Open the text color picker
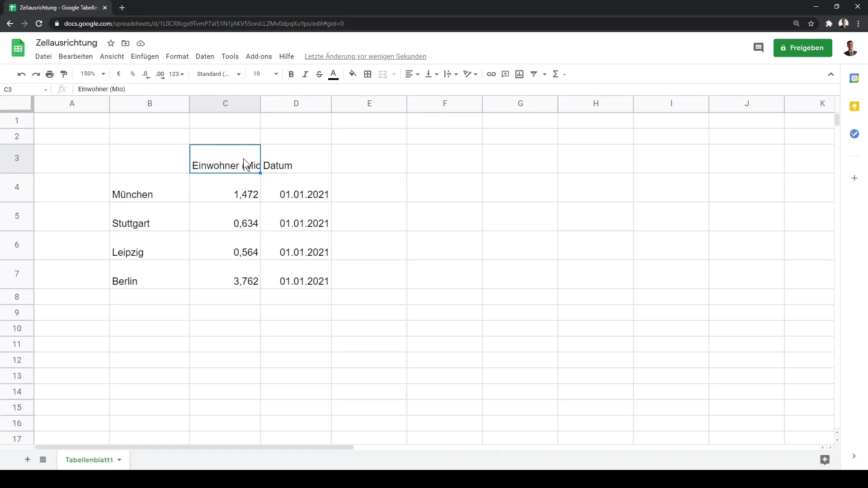 [334, 75]
